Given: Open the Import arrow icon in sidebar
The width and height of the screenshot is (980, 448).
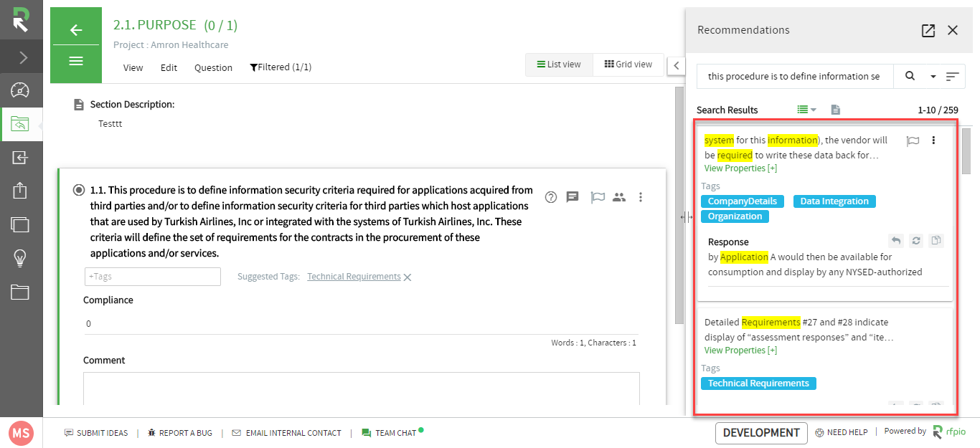Looking at the screenshot, I should pos(20,158).
